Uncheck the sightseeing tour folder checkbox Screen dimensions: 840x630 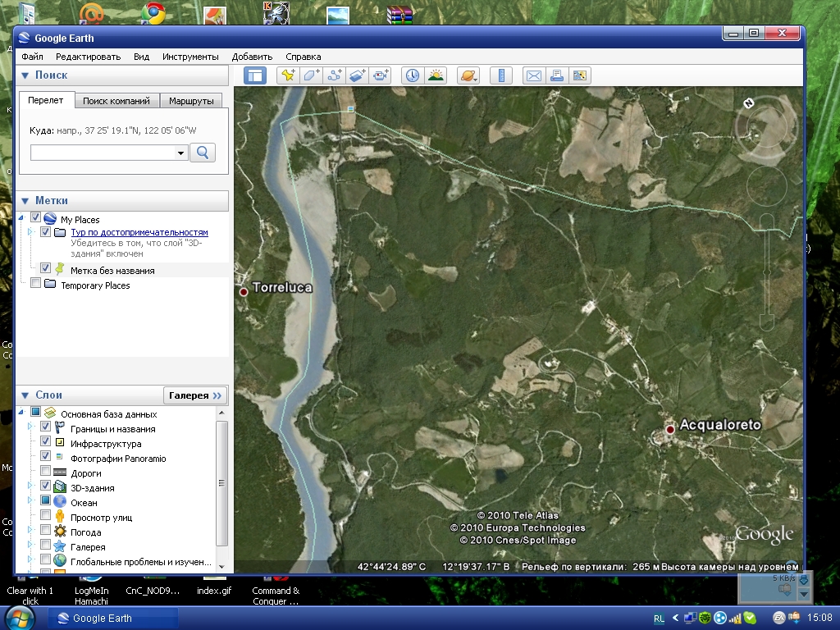pos(46,232)
